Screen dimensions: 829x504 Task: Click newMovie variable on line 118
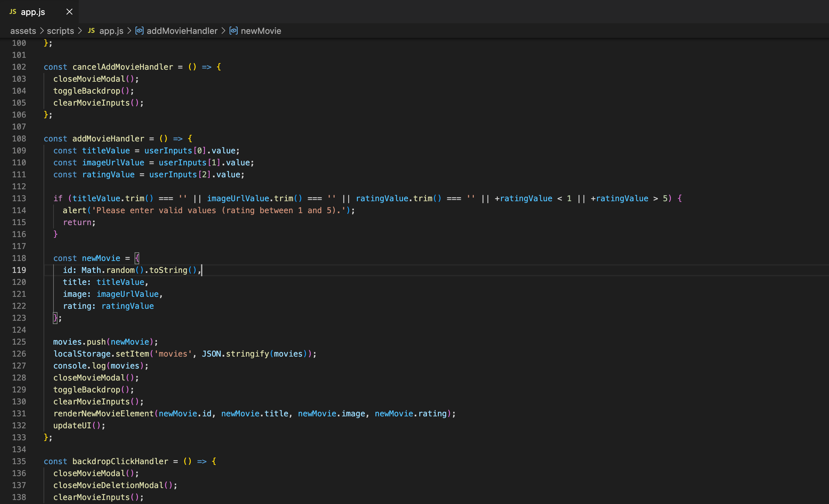coord(101,258)
